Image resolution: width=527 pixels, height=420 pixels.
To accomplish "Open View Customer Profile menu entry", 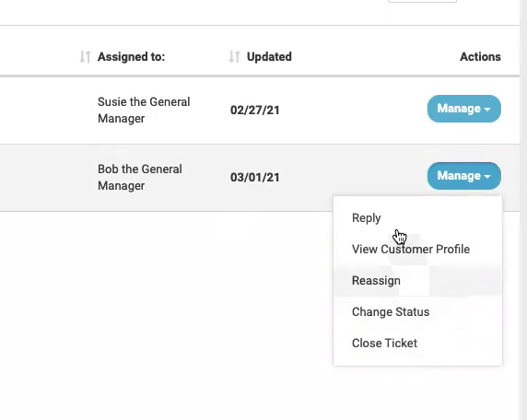I will click(417, 249).
